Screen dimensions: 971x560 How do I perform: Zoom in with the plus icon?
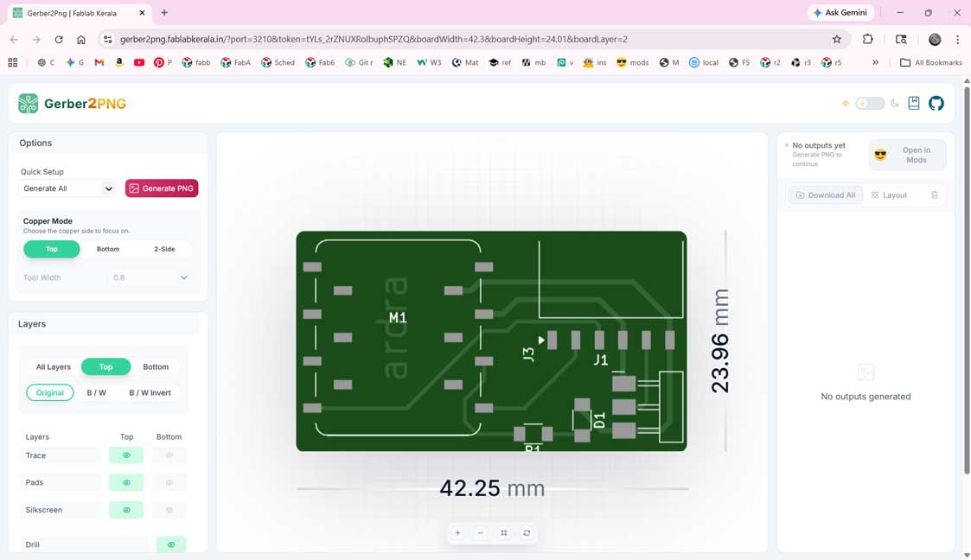[457, 532]
